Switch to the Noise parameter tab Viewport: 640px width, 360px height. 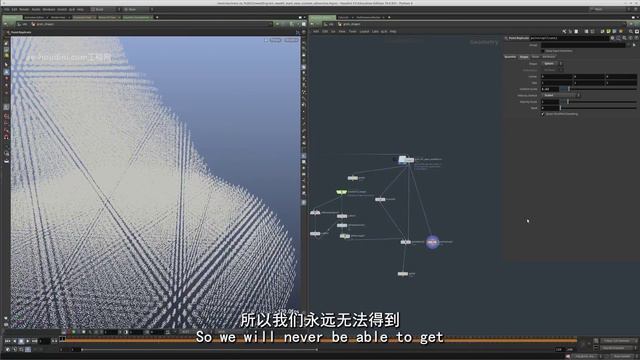point(536,57)
